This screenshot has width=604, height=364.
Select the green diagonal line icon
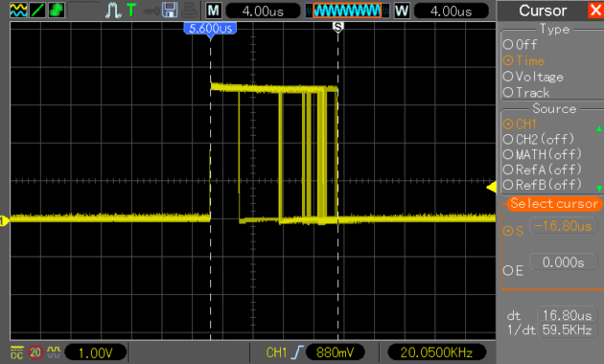pos(37,10)
